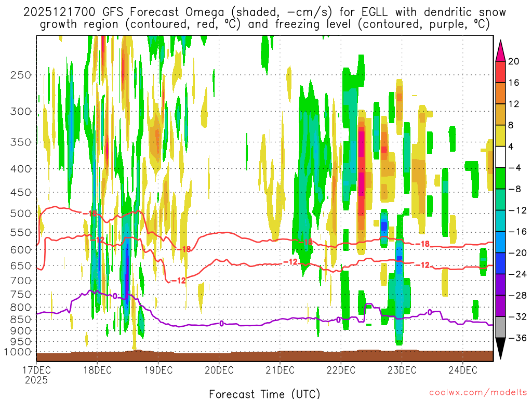Viewport: 532px width, 399px height.
Task: Click the 22DEC time axis label
Action: click(x=341, y=370)
